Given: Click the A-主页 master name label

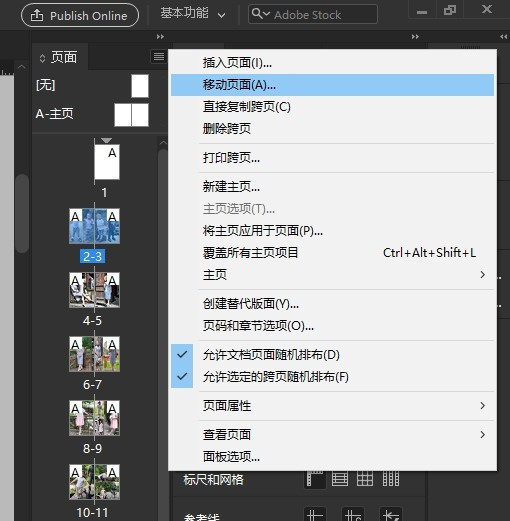Looking at the screenshot, I should click(54, 114).
